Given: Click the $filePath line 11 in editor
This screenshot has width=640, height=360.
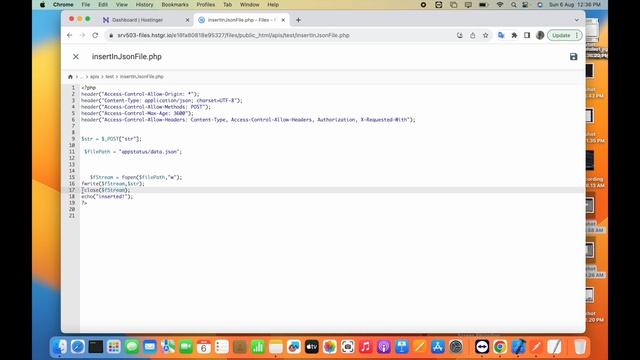Looking at the screenshot, I should coord(133,151).
